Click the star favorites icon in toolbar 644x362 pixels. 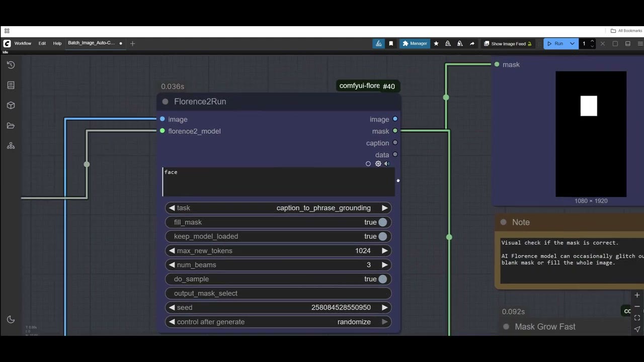pos(436,44)
